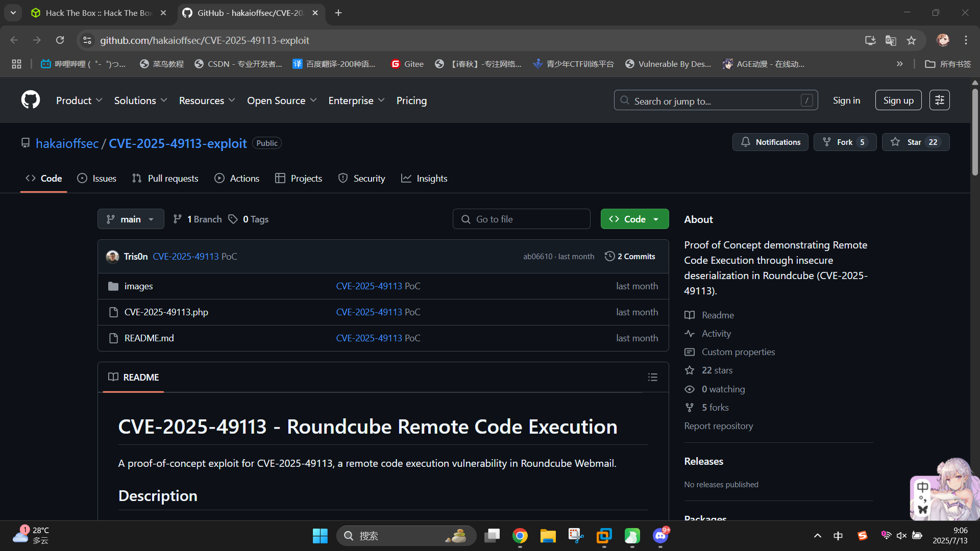Switch to the Issues tab

[97, 178]
